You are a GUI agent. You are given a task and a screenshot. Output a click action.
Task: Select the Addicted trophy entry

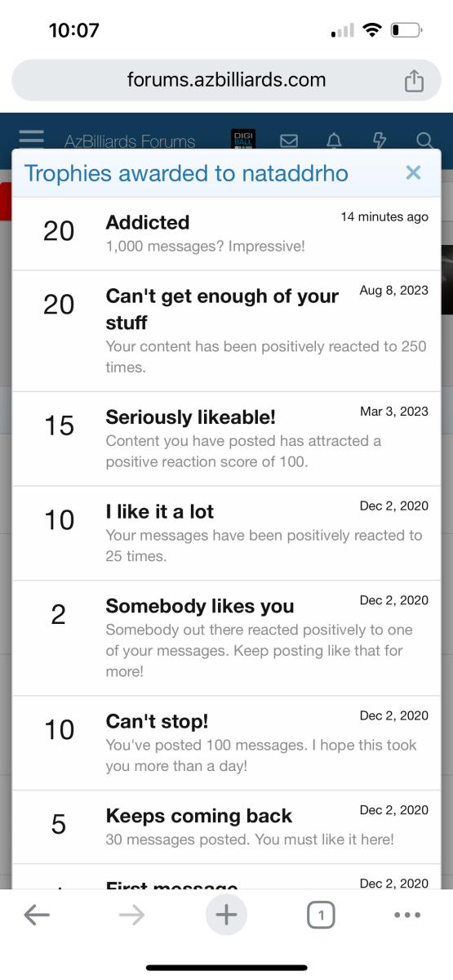(x=227, y=234)
